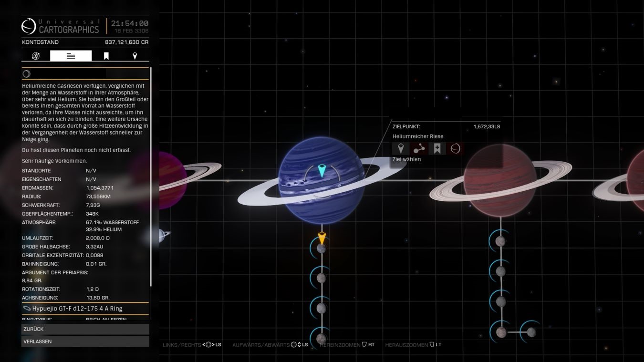Click the ARGUMENT DER PERIAPSIS value 8,84 GR.
This screenshot has height=362, width=644.
32,280
